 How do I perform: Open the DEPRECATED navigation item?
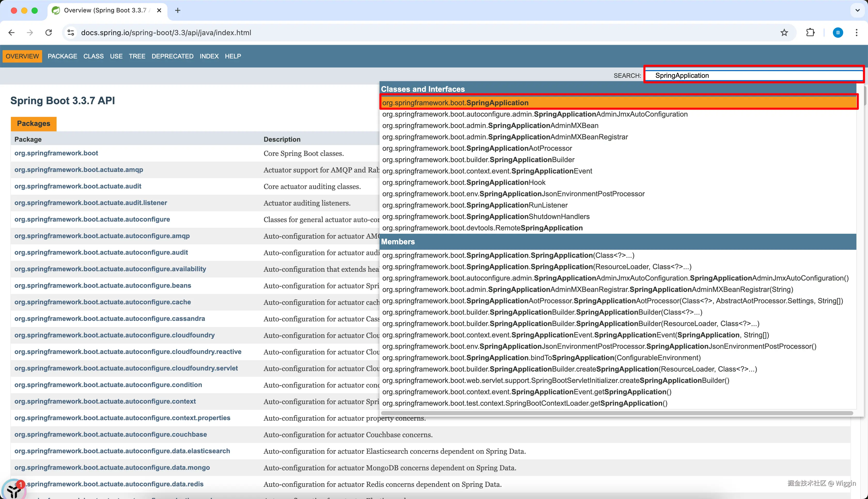(x=172, y=56)
